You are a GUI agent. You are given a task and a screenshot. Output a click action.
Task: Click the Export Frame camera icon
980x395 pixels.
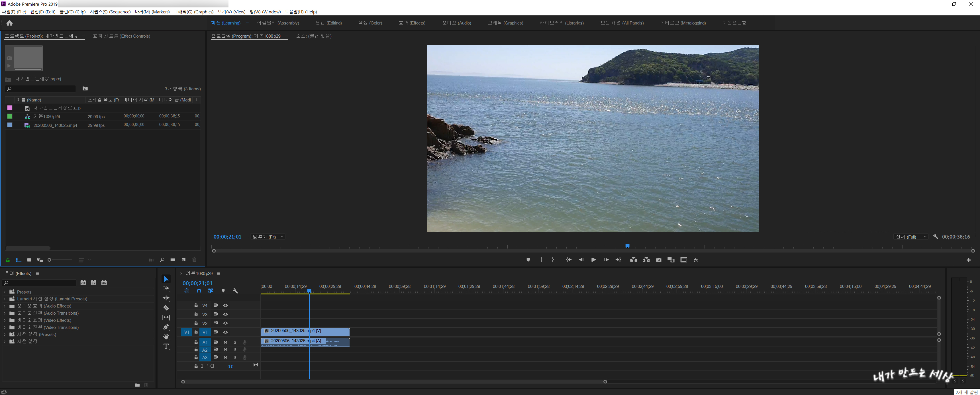pos(659,260)
